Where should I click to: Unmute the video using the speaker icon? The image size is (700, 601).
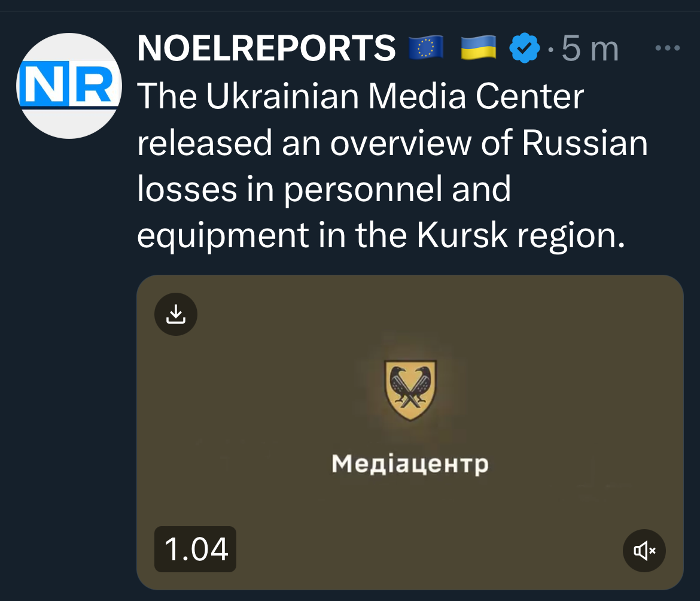click(x=644, y=551)
